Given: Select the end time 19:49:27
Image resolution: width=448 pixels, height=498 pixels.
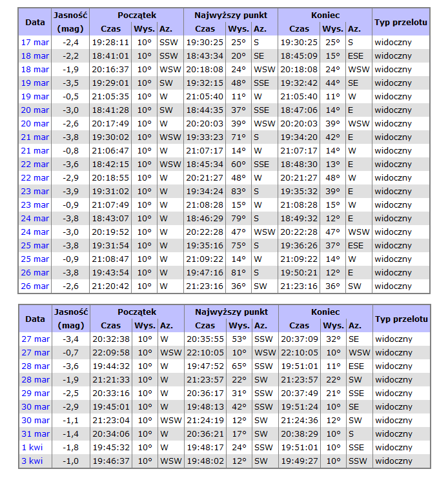Looking at the screenshot, I should tap(300, 461).
